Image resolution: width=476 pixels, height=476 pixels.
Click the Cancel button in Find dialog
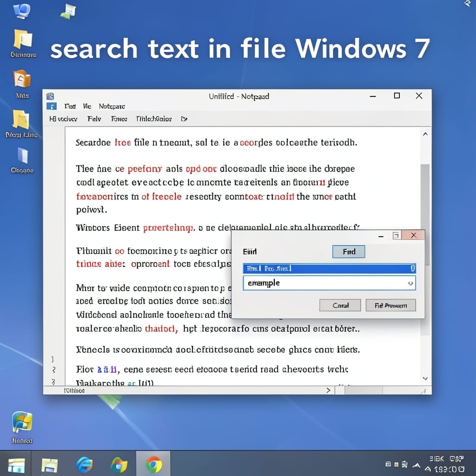(x=340, y=305)
